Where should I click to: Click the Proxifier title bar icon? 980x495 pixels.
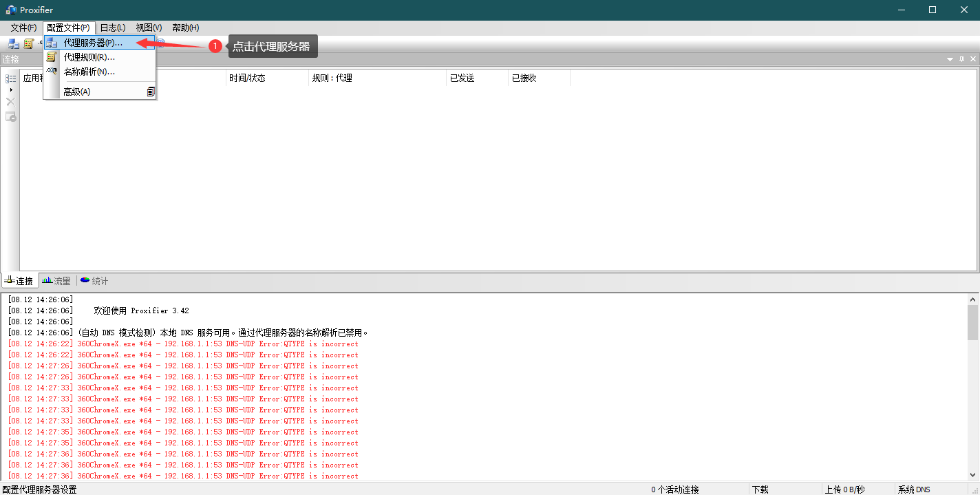pyautogui.click(x=11, y=10)
